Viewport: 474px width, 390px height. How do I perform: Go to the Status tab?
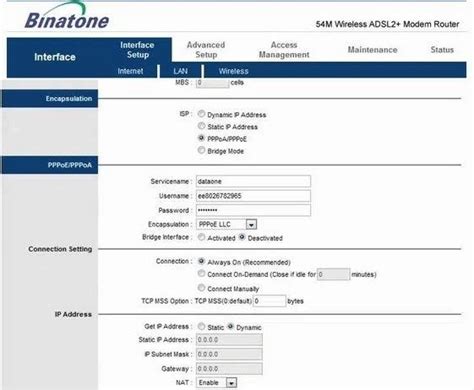coord(442,50)
